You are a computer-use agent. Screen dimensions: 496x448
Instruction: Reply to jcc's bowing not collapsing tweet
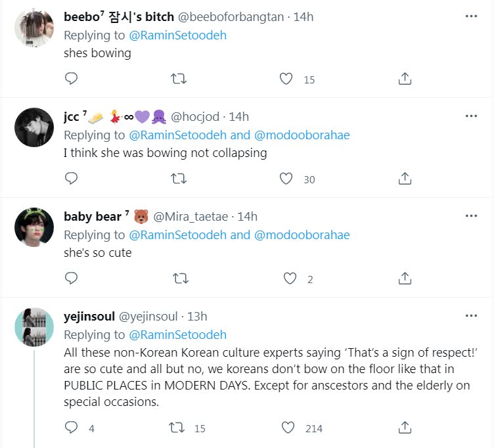pos(72,179)
